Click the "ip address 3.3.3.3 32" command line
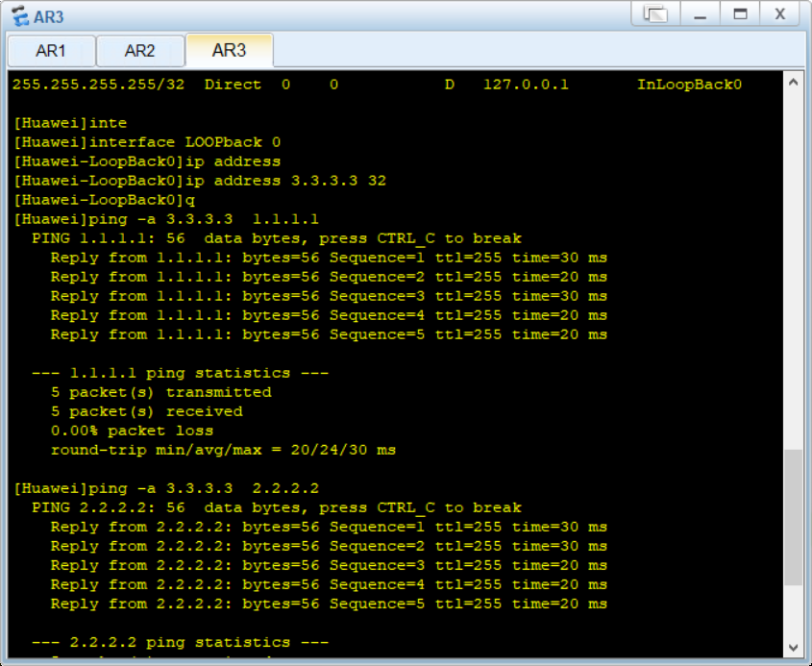This screenshot has width=812, height=666. pos(200,181)
